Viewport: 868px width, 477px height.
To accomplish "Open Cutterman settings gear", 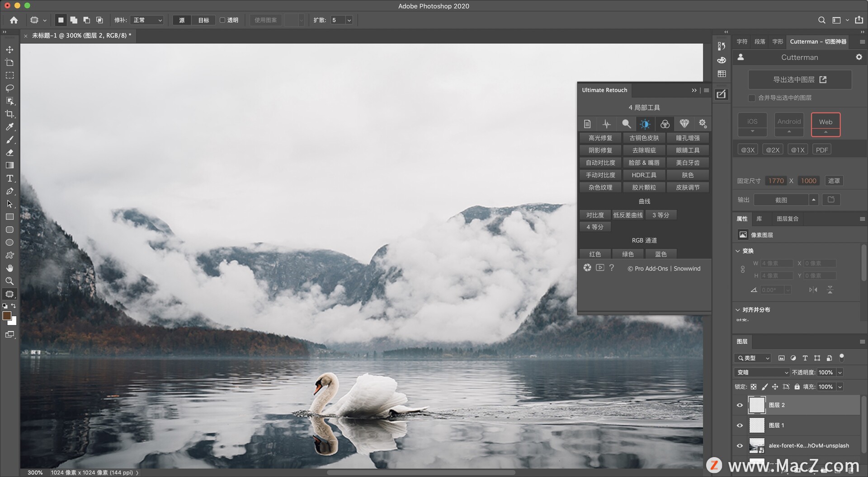I will [859, 57].
